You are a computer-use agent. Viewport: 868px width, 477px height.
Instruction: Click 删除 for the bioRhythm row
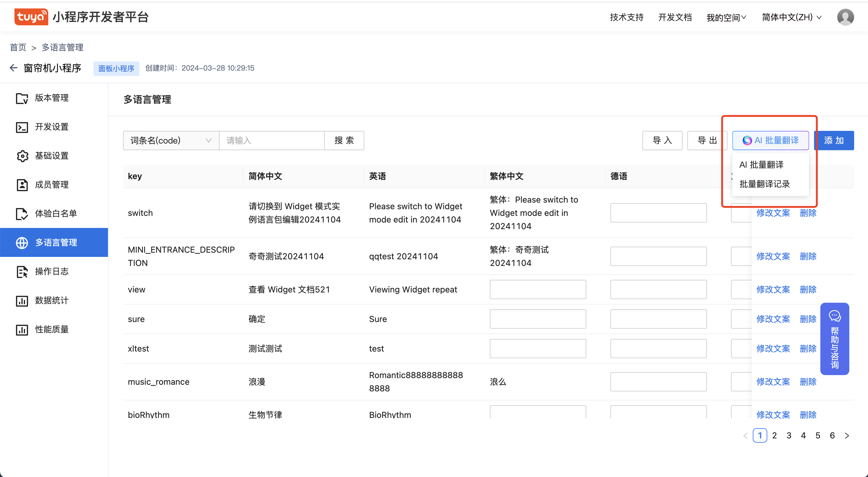[808, 415]
